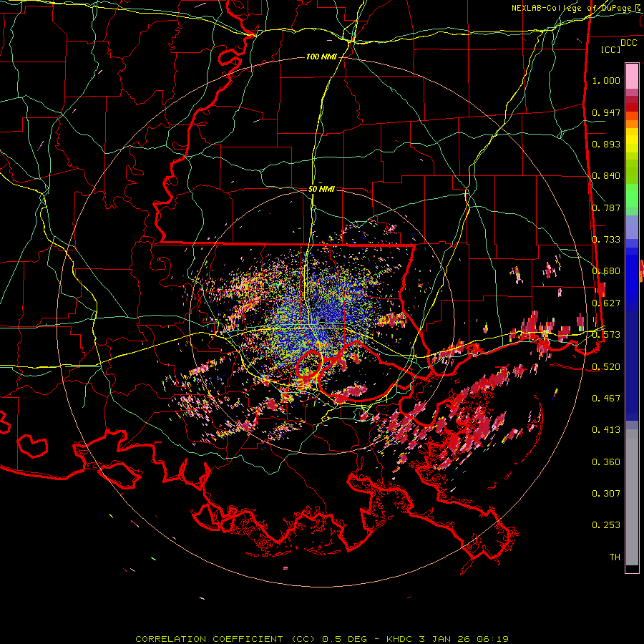Click the 0.253 scale value
This screenshot has height=644, width=644.
click(606, 525)
